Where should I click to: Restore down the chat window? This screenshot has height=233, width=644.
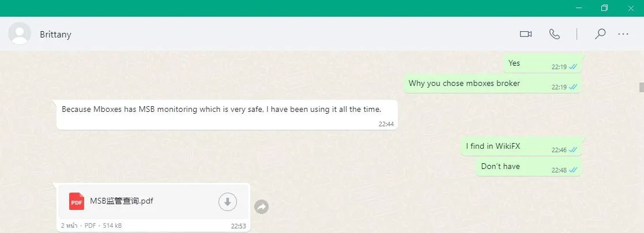click(x=604, y=8)
